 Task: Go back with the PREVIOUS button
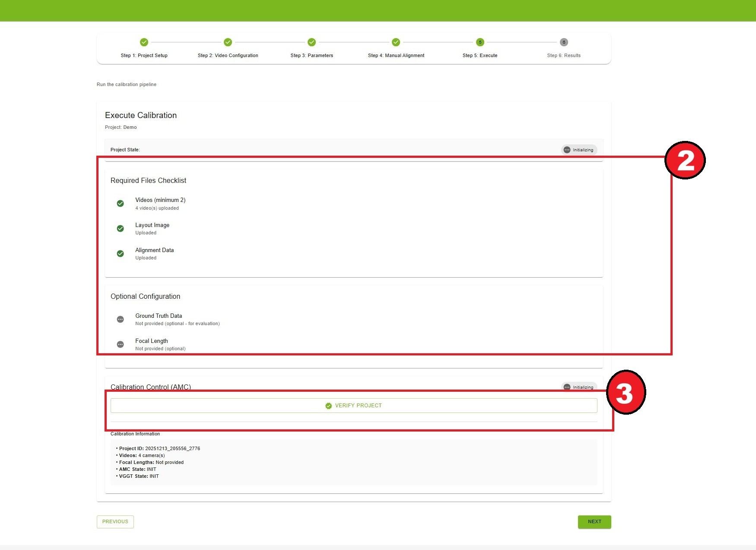point(115,521)
